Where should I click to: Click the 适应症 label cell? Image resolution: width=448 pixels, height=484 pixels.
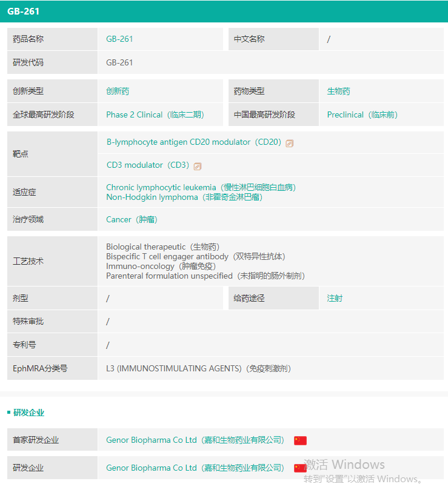pos(52,192)
